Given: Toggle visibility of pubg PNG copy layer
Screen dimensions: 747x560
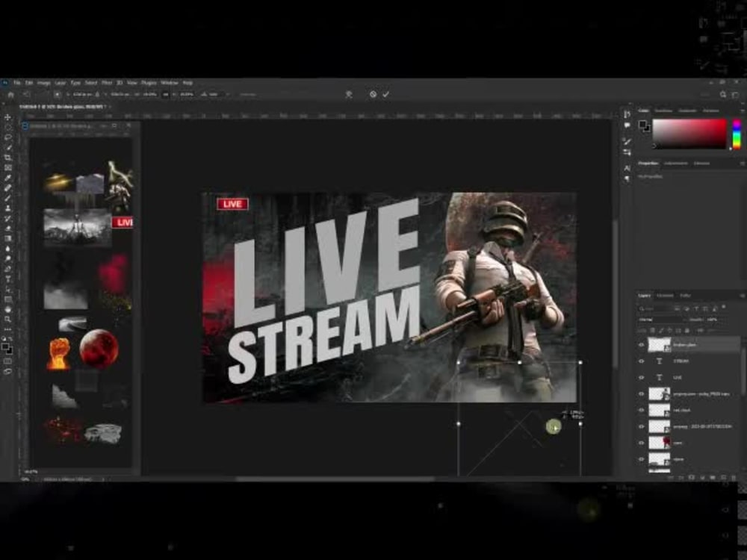Looking at the screenshot, I should click(641, 393).
